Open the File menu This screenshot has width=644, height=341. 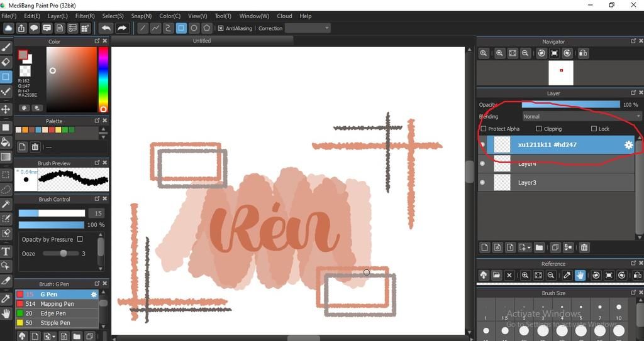point(9,16)
